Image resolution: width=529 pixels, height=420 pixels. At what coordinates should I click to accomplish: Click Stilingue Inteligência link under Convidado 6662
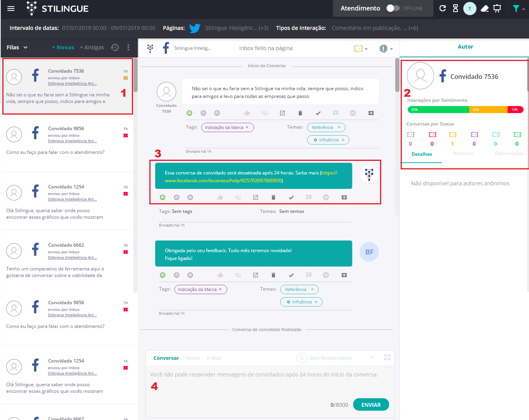point(72,258)
